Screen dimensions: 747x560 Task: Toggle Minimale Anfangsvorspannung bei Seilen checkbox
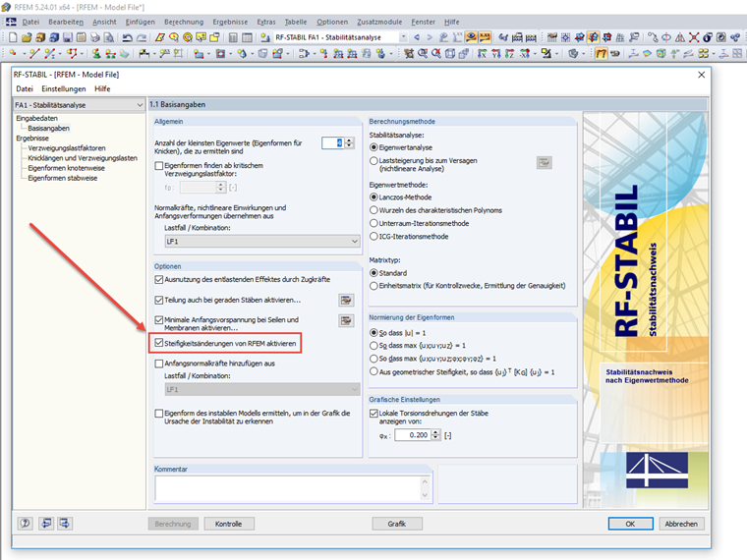click(159, 320)
